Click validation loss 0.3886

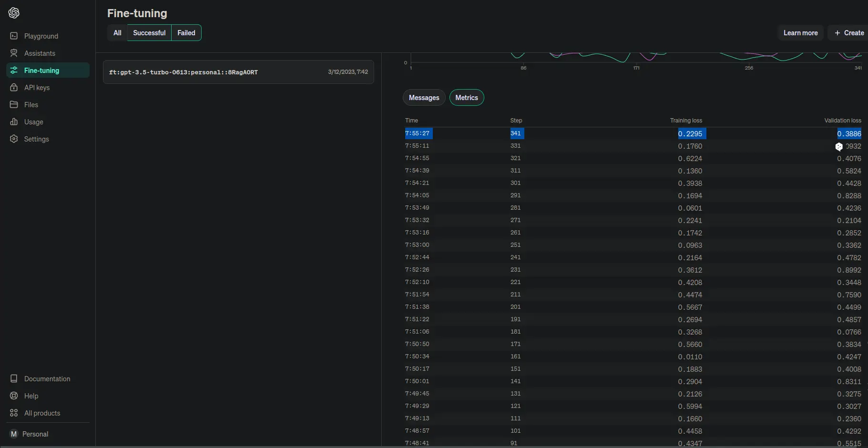click(849, 134)
